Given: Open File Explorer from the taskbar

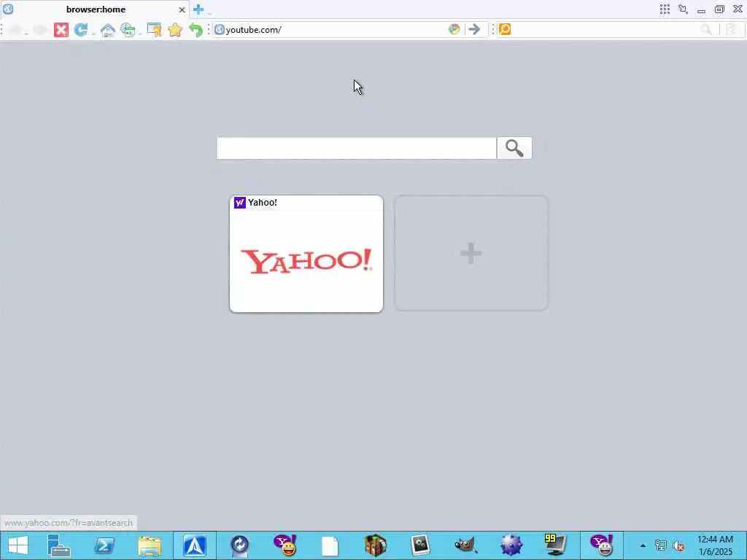Looking at the screenshot, I should (150, 545).
